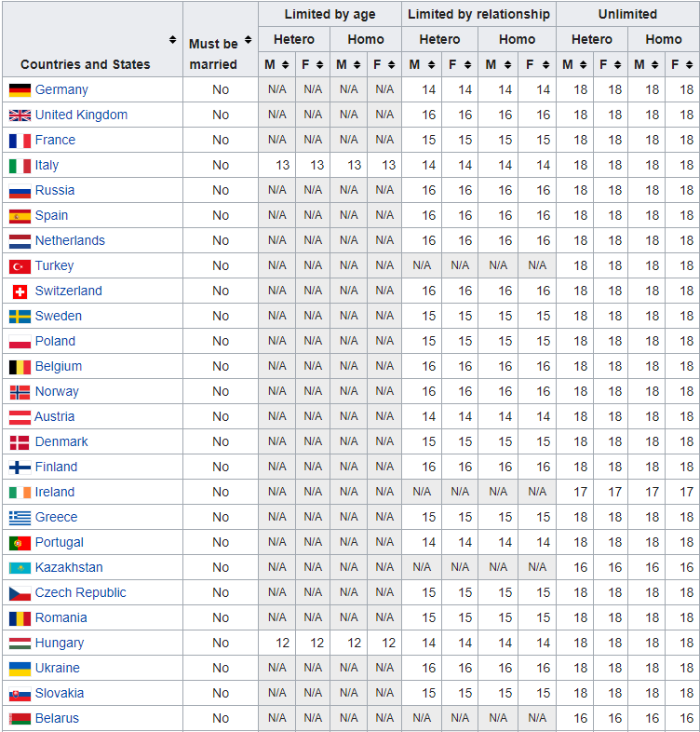Open the Italy link

[47, 165]
